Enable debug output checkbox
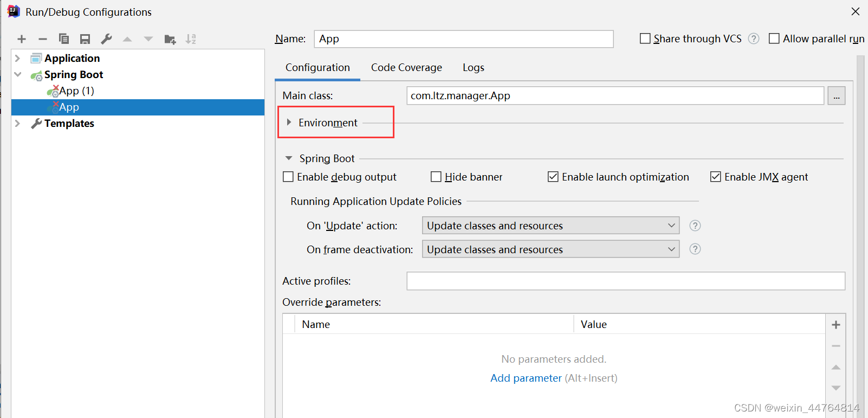This screenshot has width=868, height=418. (x=288, y=177)
